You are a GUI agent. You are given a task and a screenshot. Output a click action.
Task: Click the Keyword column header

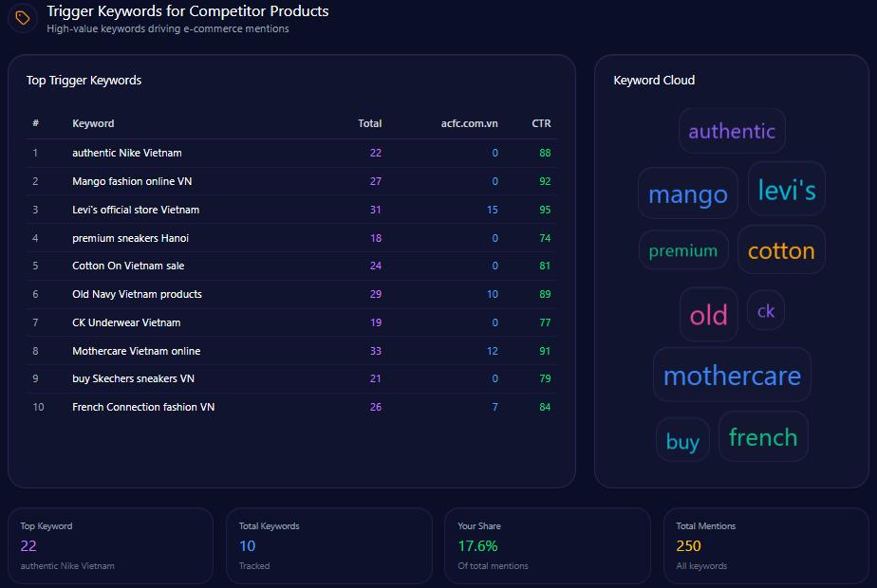pos(93,123)
